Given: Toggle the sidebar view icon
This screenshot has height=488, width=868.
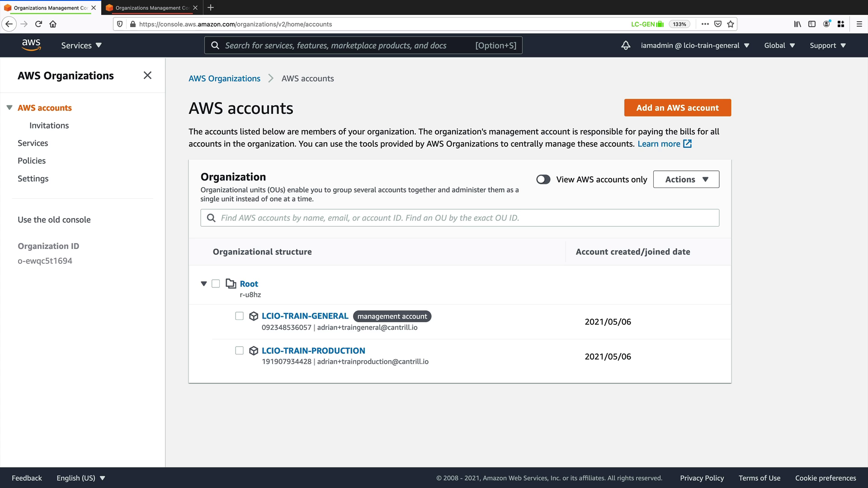Looking at the screenshot, I should [812, 24].
